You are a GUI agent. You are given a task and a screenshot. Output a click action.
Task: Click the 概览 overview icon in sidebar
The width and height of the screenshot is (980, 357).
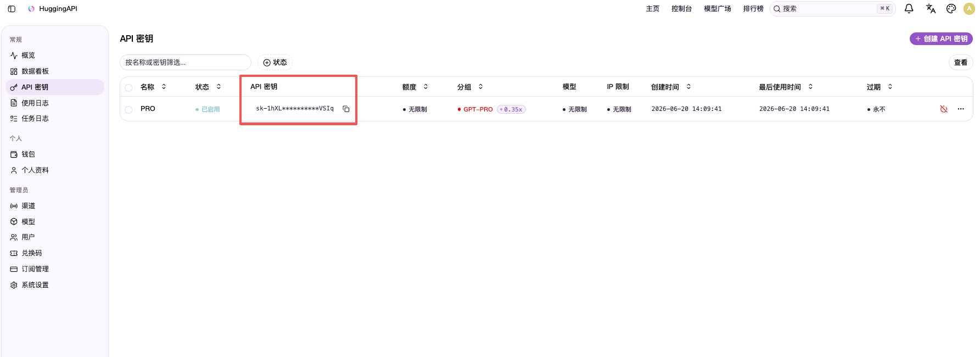14,55
